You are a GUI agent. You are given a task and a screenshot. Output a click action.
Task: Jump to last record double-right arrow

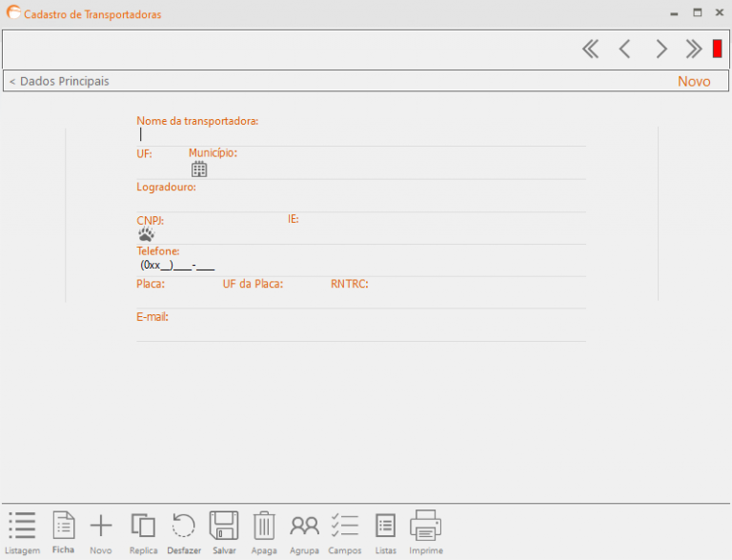pyautogui.click(x=694, y=50)
